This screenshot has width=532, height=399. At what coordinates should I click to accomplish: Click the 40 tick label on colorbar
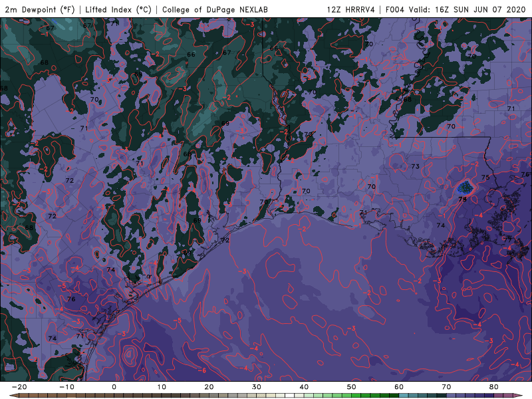point(304,387)
